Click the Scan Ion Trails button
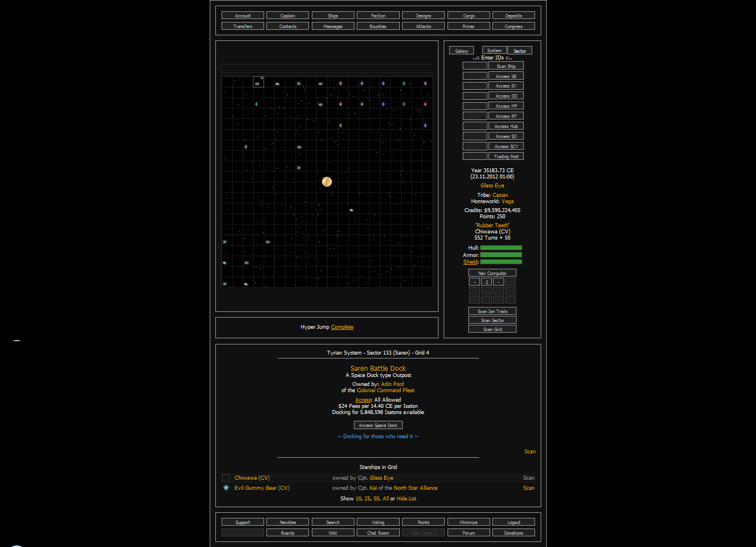The width and height of the screenshot is (756, 547). tap(492, 311)
